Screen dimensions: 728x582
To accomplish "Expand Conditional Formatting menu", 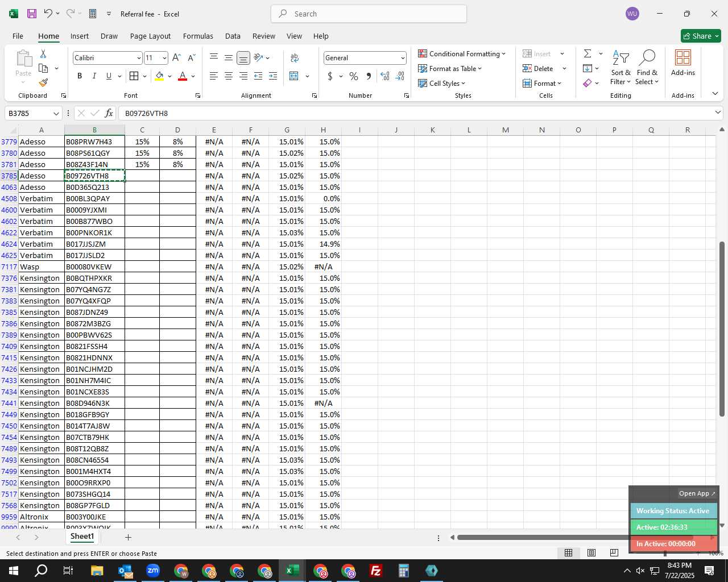I will point(462,53).
